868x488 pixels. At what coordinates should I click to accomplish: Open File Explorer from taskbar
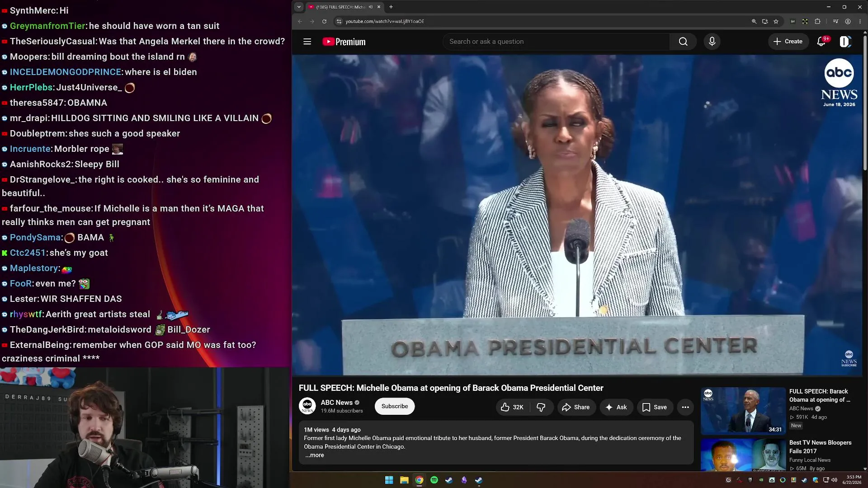[404, 480]
